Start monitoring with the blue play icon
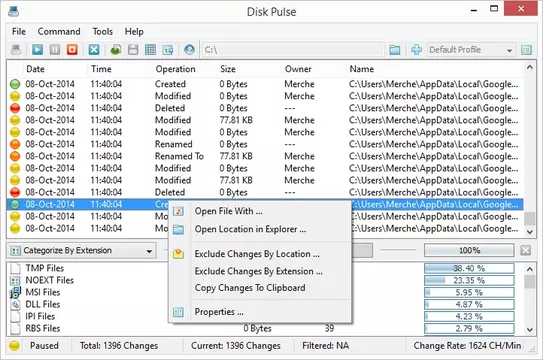 (37, 50)
